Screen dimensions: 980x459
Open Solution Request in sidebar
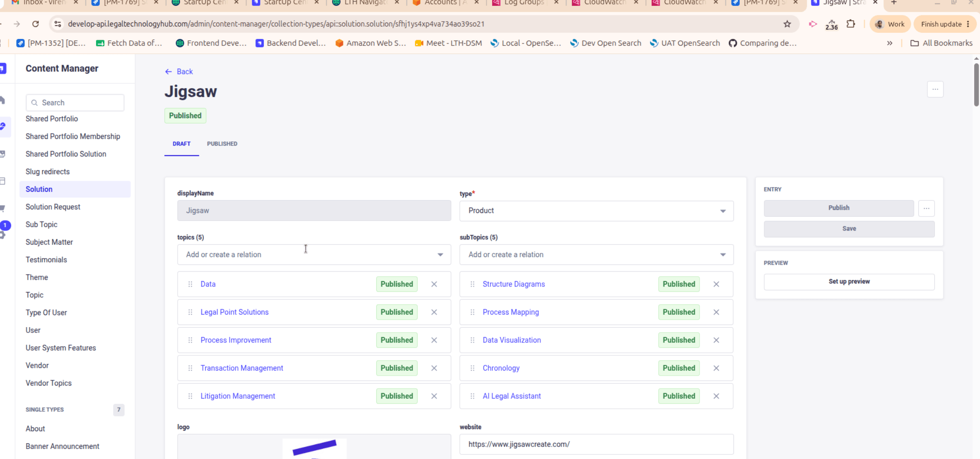(x=53, y=207)
